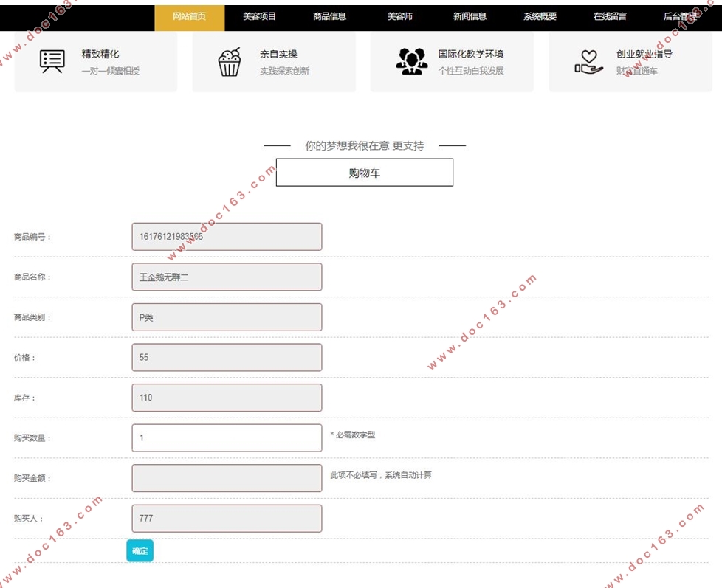Click the 商品类别： label

[x=32, y=317]
